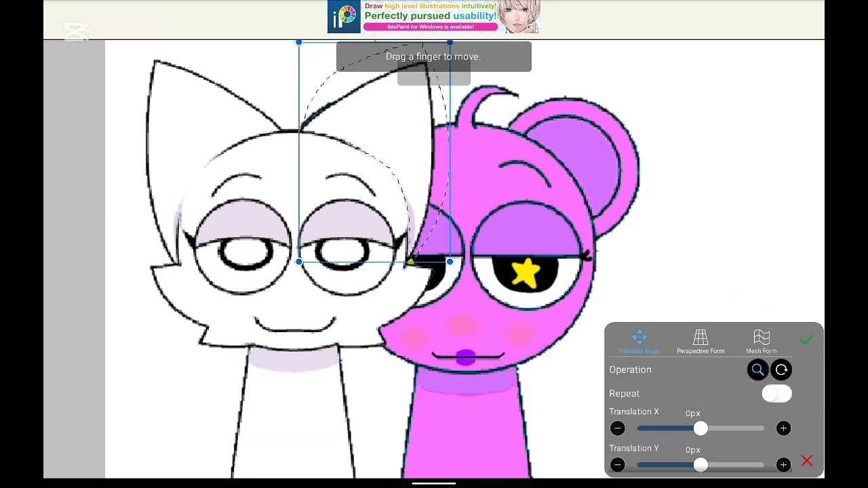
Task: Cancel transform with the red X
Action: point(807,462)
